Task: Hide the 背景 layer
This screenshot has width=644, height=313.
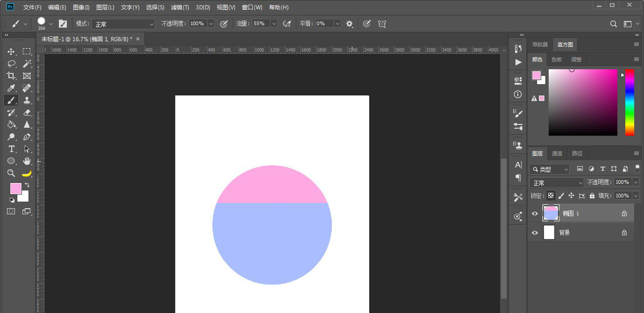Action: (535, 233)
